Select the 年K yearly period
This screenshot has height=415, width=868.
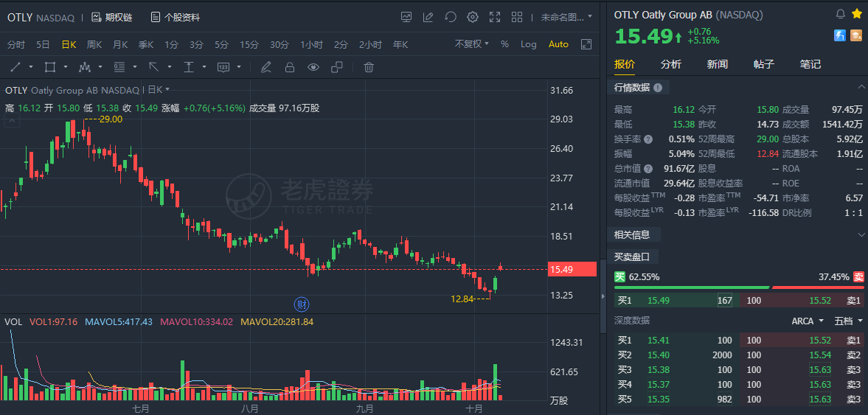[x=400, y=44]
